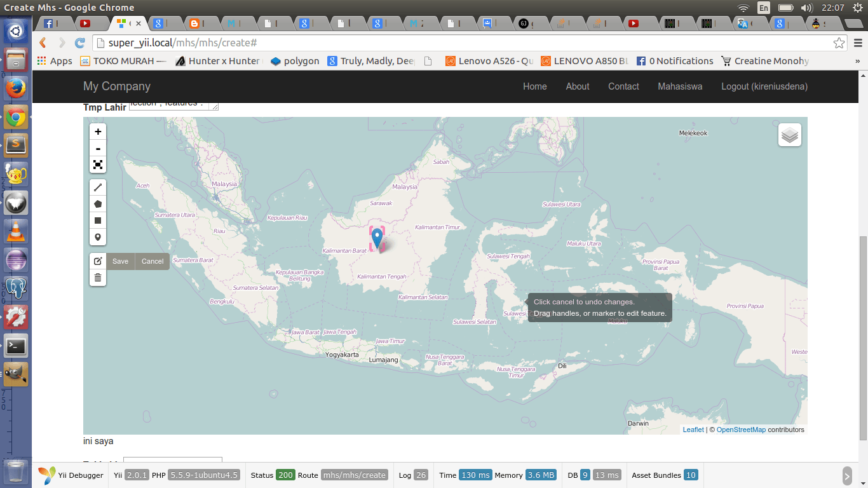Expand the bookmarks overflow chevron
868x488 pixels.
pos(858,61)
